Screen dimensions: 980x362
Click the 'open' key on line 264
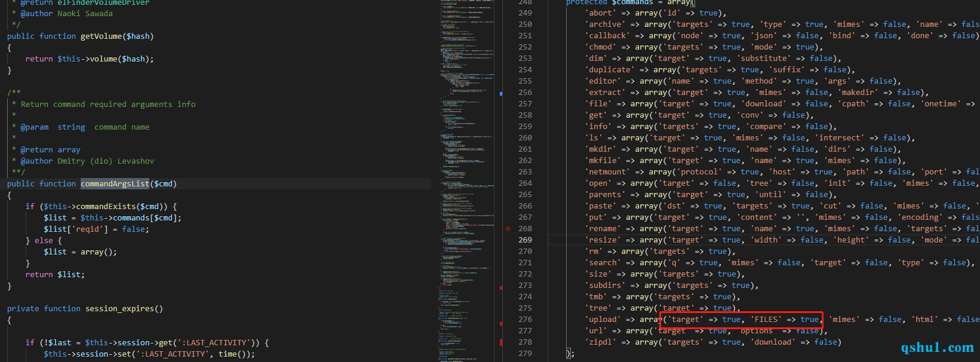[598, 183]
